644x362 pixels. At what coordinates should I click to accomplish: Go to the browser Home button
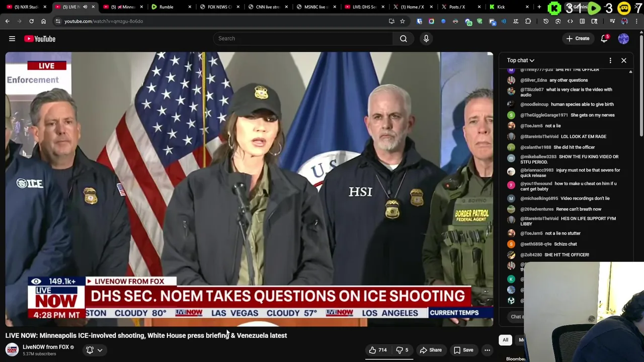[43, 21]
